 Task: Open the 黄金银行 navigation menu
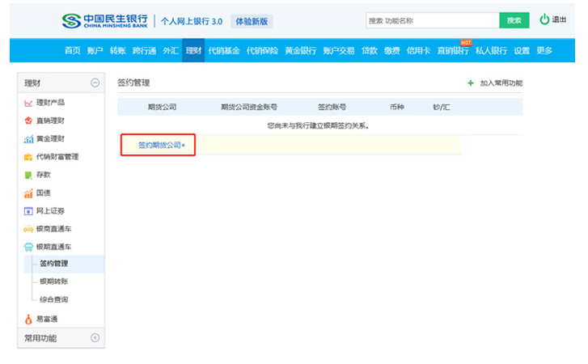tap(298, 51)
